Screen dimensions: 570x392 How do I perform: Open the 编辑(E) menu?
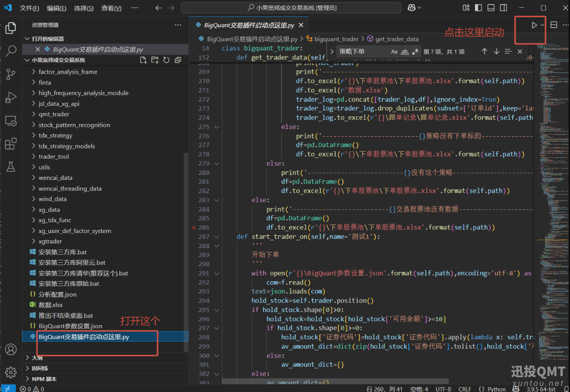pyautogui.click(x=56, y=8)
